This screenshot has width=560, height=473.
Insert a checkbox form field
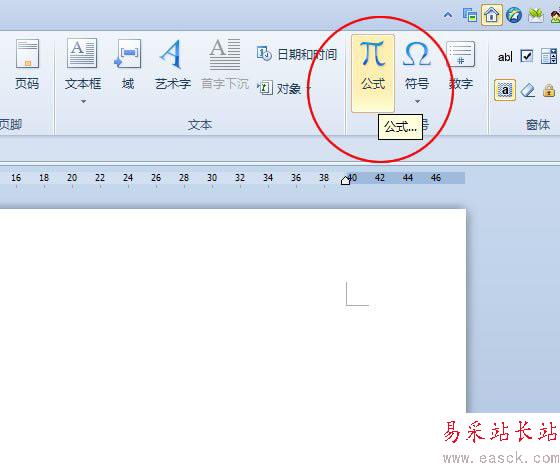[x=527, y=56]
